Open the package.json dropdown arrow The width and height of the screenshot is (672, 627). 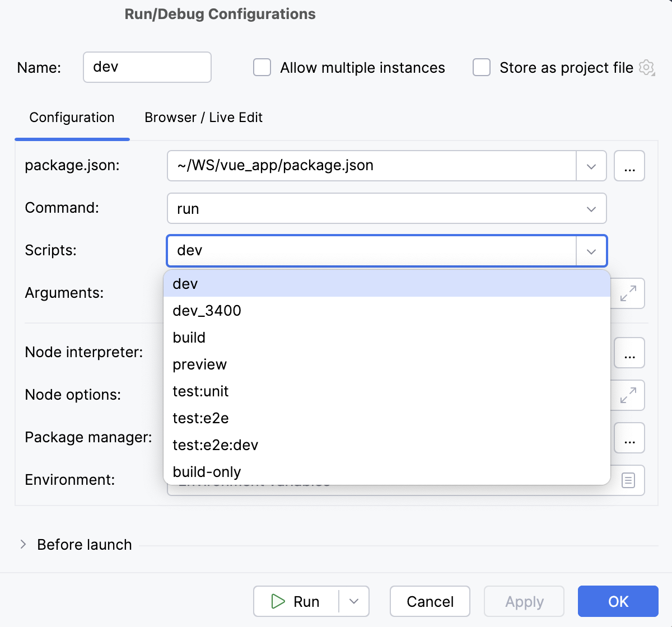pyautogui.click(x=591, y=166)
